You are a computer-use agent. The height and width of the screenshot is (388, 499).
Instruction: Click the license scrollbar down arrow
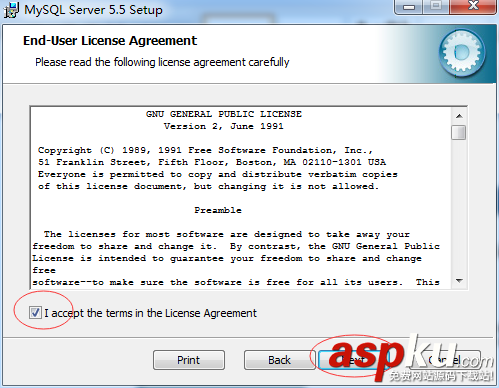coord(459,281)
